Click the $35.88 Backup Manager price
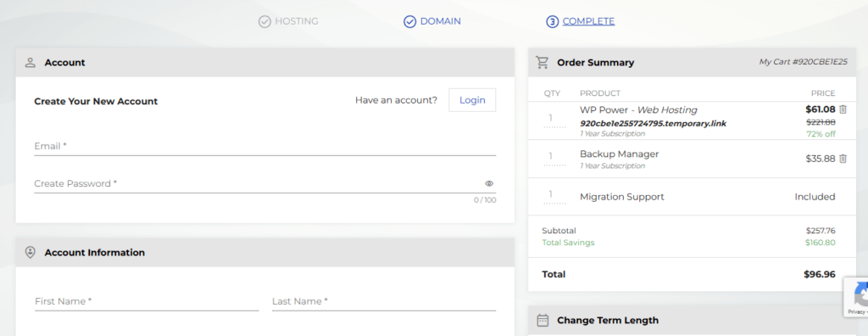 pos(821,159)
